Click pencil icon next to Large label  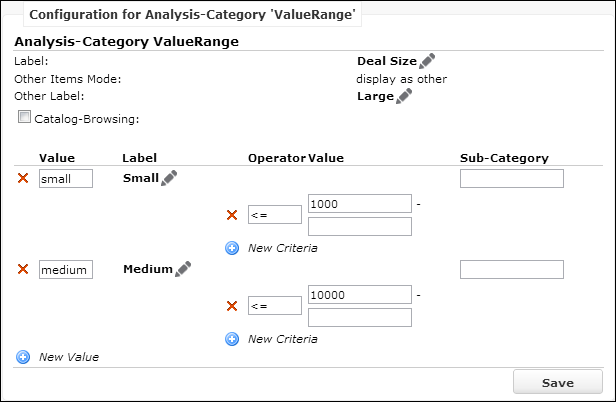pos(404,96)
